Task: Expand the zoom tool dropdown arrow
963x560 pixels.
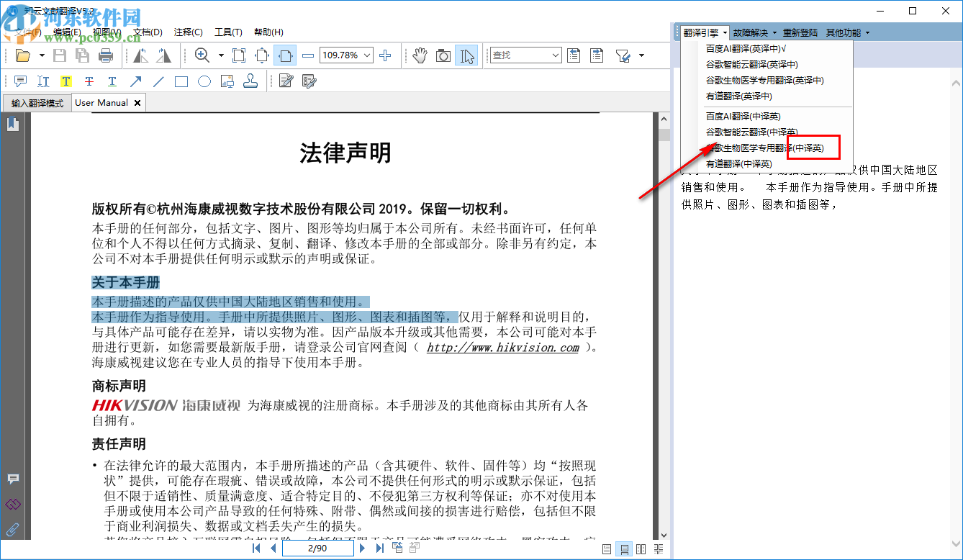Action: pyautogui.click(x=221, y=55)
